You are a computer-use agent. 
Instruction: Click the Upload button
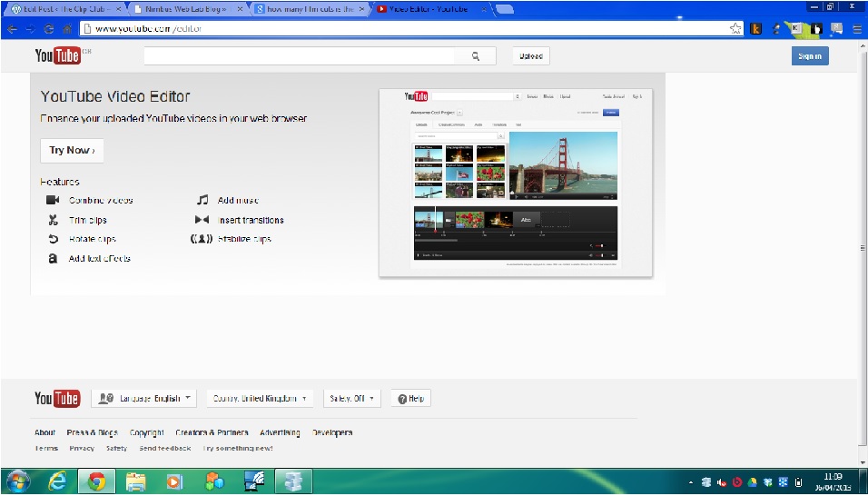[x=531, y=56]
